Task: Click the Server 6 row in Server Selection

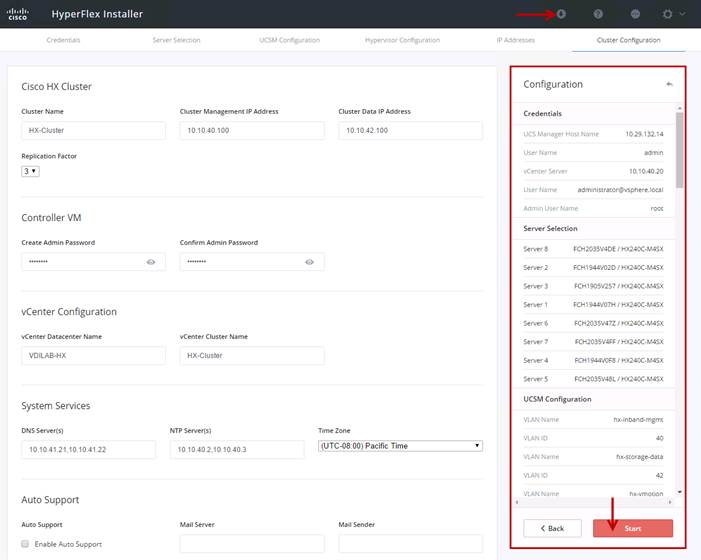Action: coord(593,323)
